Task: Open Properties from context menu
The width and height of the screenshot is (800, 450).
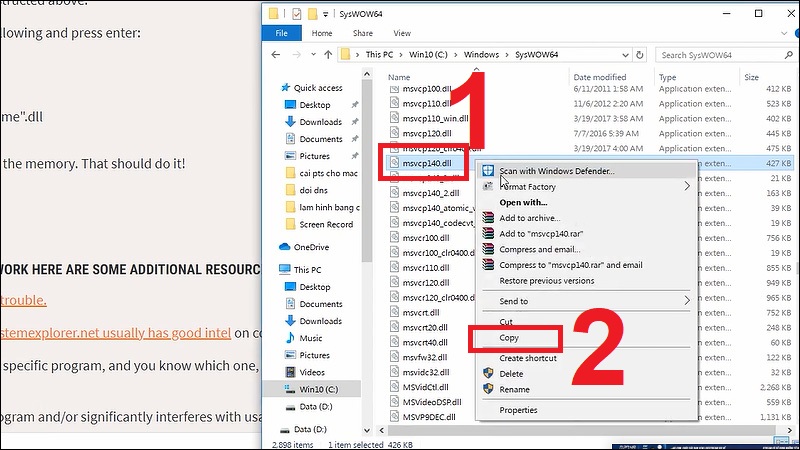Action: 518,410
